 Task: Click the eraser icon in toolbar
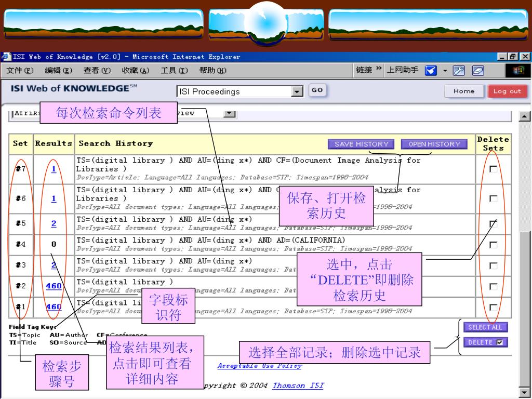tap(478, 71)
